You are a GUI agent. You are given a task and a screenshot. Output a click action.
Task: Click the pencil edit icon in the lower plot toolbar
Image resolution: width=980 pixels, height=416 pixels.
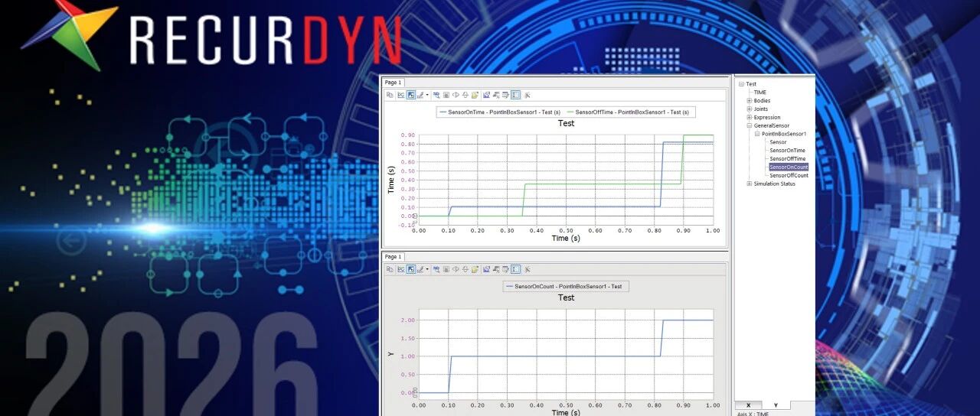coord(420,269)
